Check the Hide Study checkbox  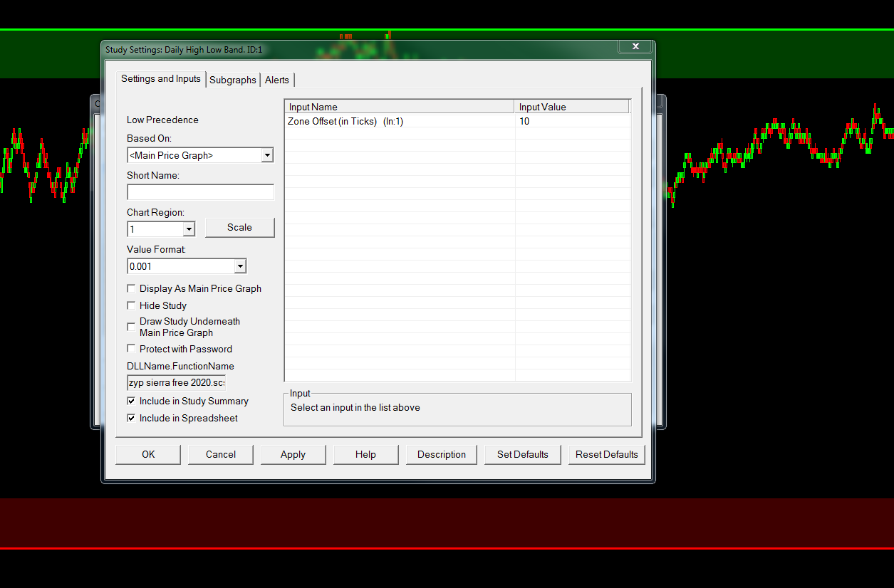click(x=131, y=305)
